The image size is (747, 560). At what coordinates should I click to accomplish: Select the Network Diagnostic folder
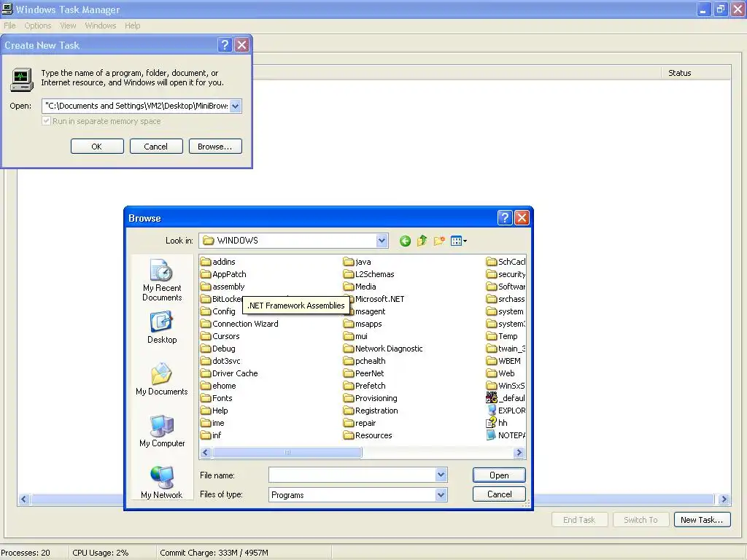(383, 349)
